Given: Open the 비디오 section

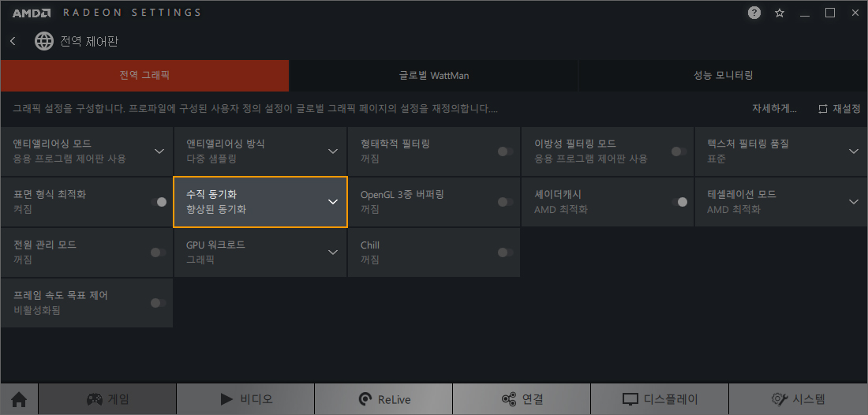Looking at the screenshot, I should coord(245,399).
